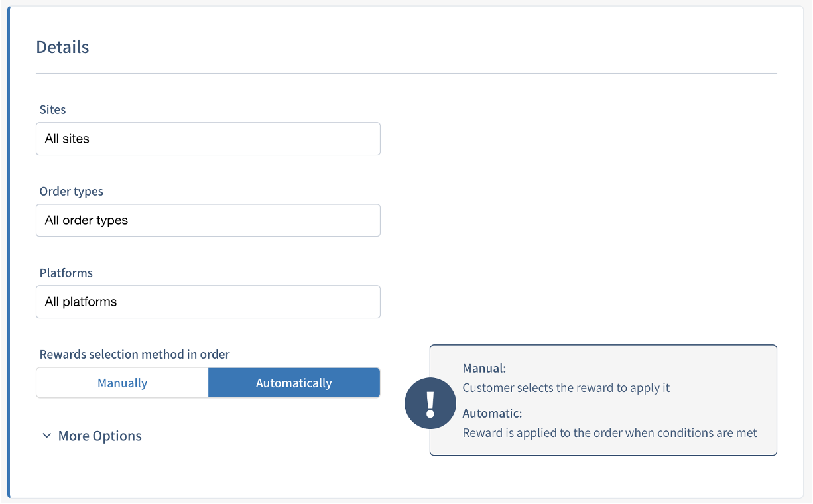Click the 'Reward is applied to the order' text
The image size is (813, 504).
point(609,432)
